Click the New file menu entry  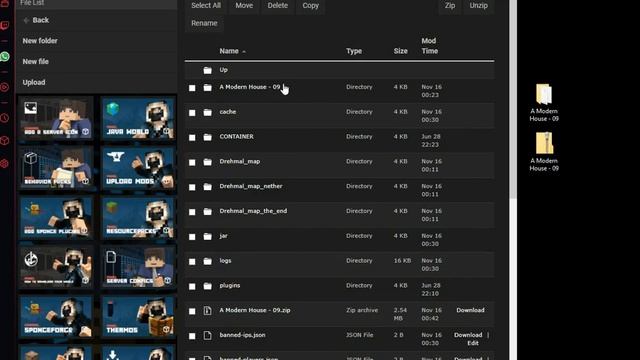pyautogui.click(x=36, y=62)
